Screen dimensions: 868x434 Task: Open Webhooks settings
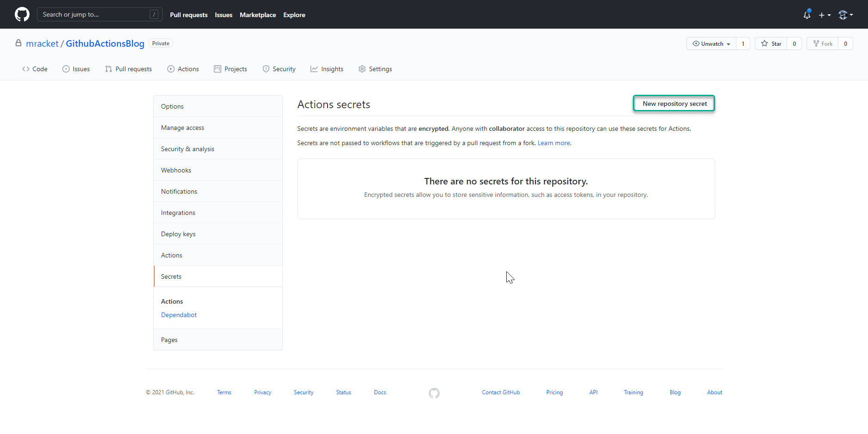click(218, 170)
